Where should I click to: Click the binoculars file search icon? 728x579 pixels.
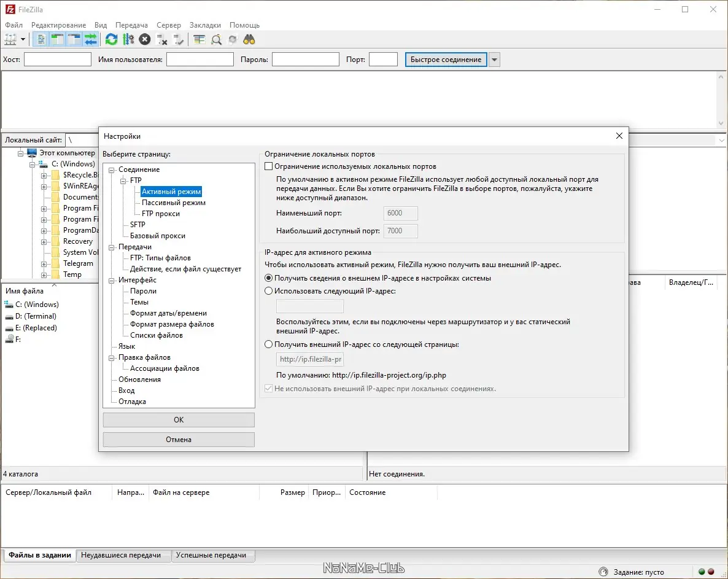(249, 39)
